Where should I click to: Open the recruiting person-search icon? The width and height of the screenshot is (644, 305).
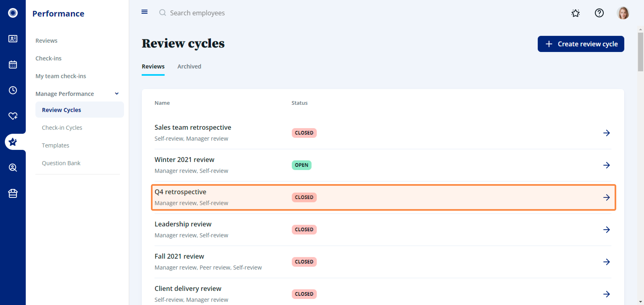coord(13,167)
